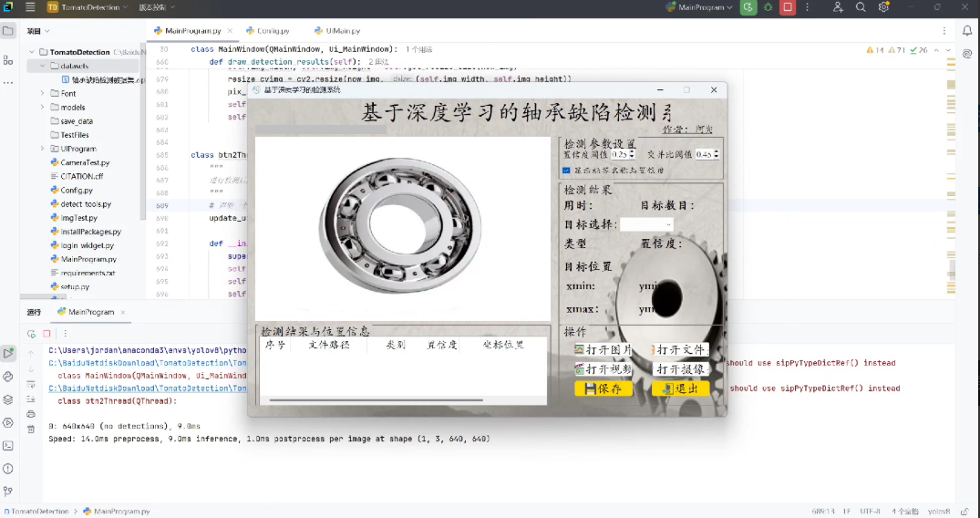Click the more tool windows ellipsis in left sidebar
Screen dimensions: 980x518
click(x=8, y=83)
